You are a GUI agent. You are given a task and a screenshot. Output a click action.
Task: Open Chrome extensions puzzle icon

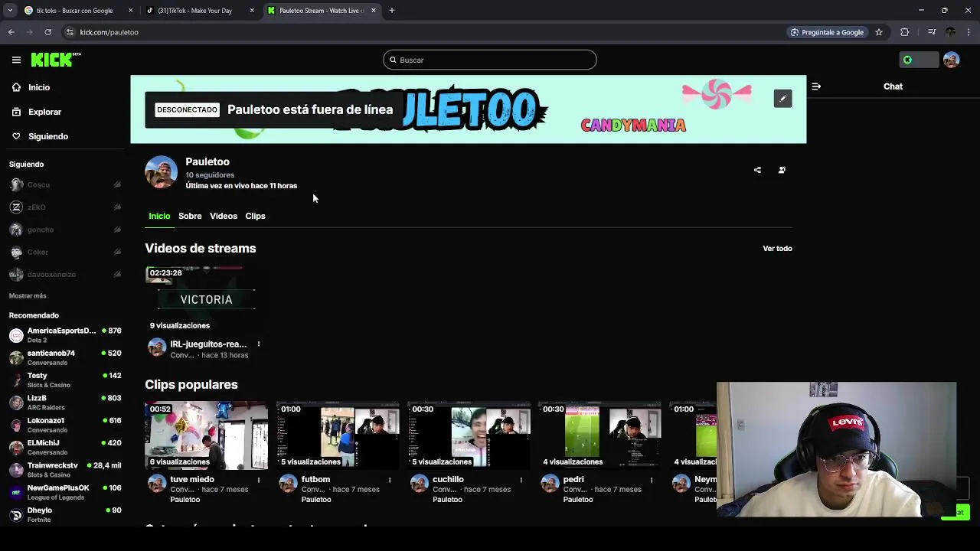[905, 32]
